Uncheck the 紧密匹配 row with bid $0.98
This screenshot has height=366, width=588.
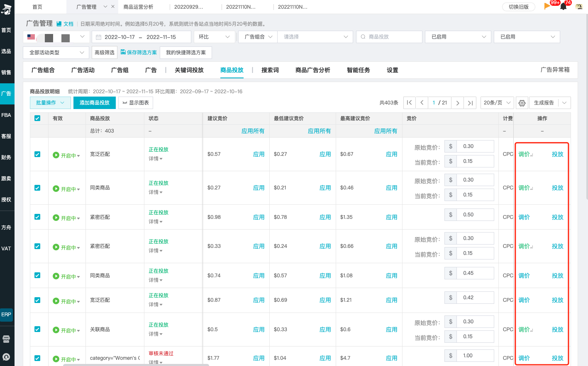(x=37, y=217)
